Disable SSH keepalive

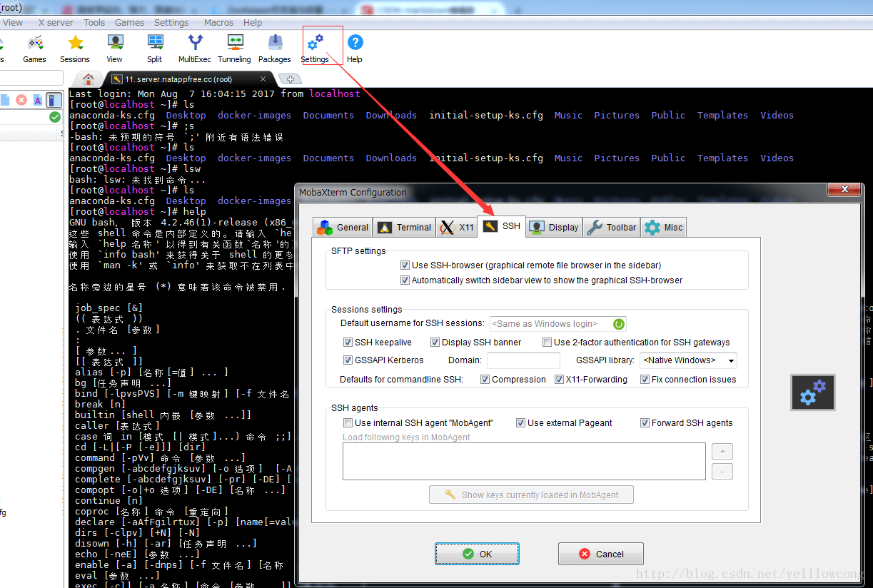pos(348,343)
